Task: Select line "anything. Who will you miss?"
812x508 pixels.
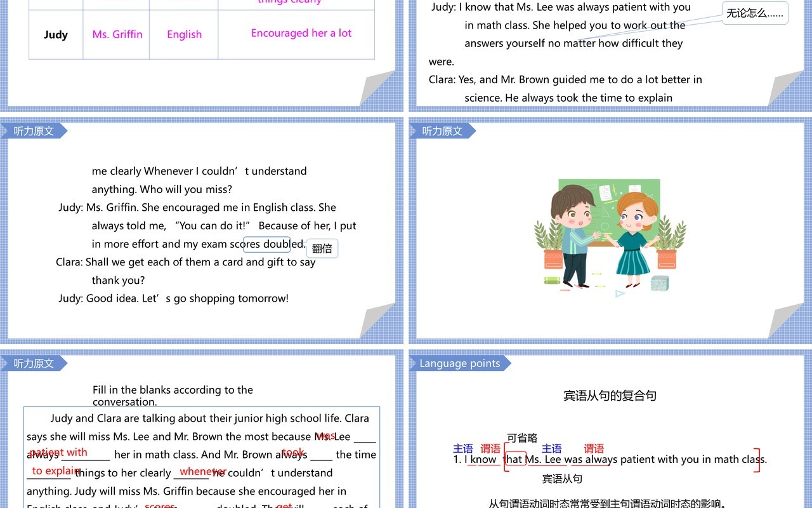Action: pos(162,189)
